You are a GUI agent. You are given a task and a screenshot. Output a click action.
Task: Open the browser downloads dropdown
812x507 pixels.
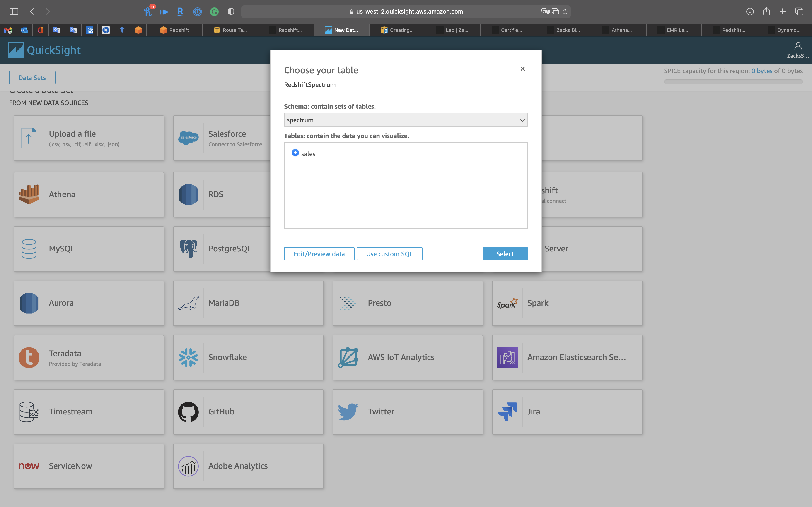tap(750, 12)
